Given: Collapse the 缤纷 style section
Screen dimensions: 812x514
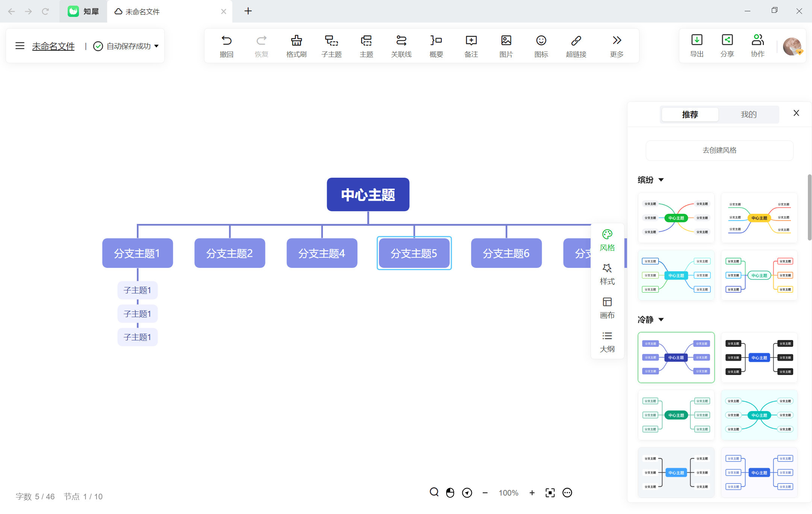Looking at the screenshot, I should (x=662, y=180).
